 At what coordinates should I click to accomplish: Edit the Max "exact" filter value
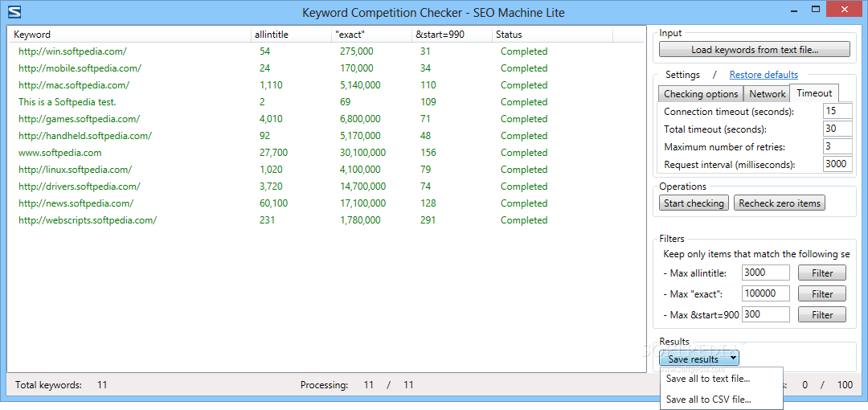[766, 293]
